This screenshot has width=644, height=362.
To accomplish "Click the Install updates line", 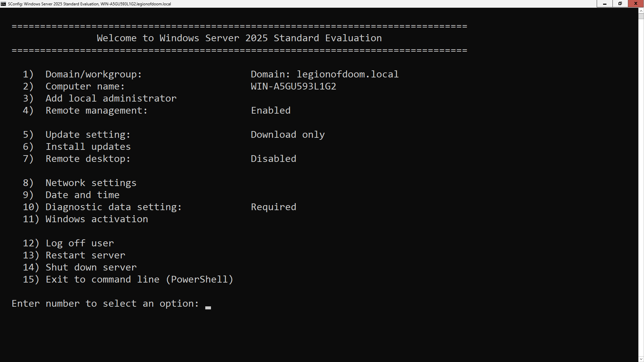I will coord(88,147).
